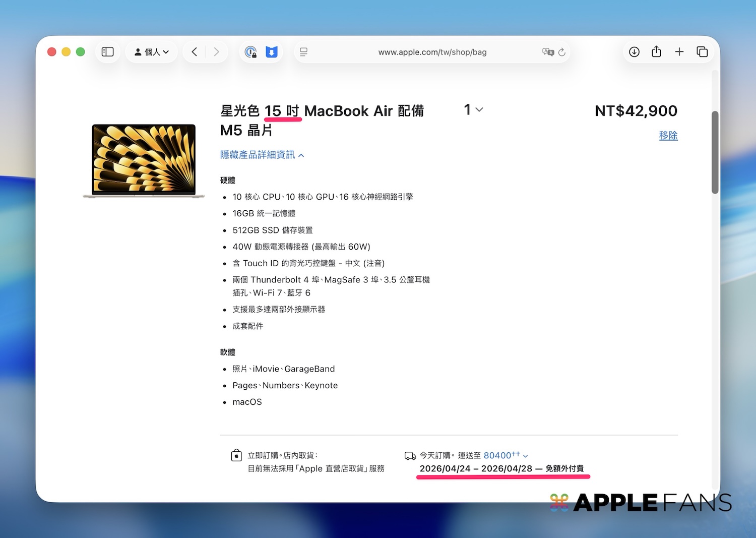
Task: Click the translate page icon
Action: [x=547, y=52]
